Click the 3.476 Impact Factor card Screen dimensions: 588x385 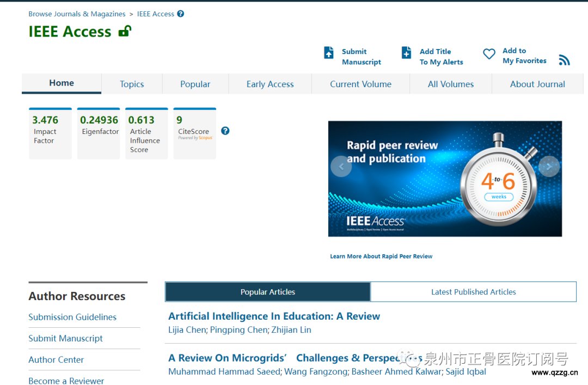(x=50, y=133)
